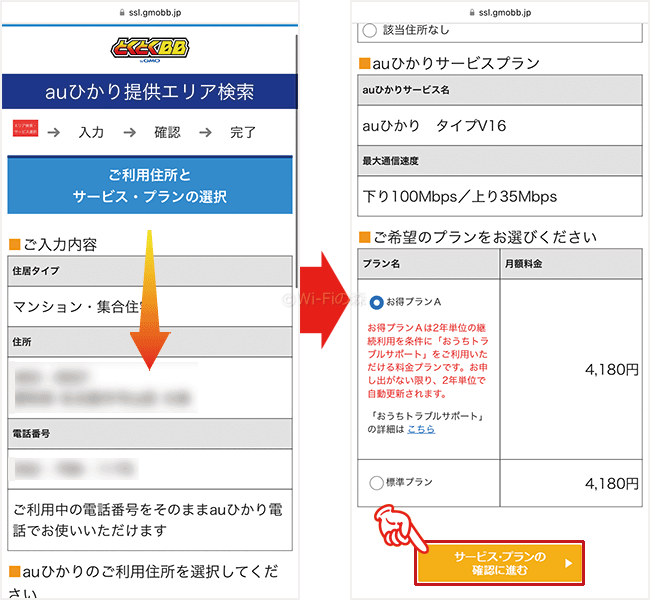Click the red エリア検索 step indicator

[x=25, y=128]
